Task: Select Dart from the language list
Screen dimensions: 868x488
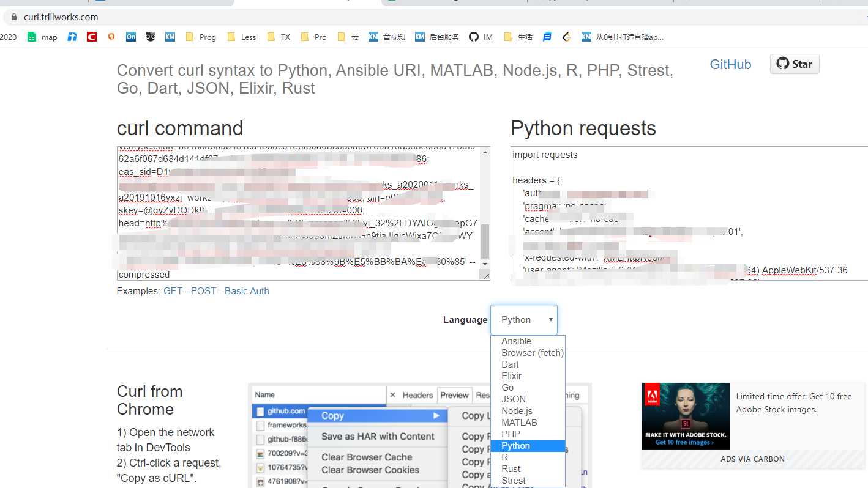Action: (x=528, y=364)
